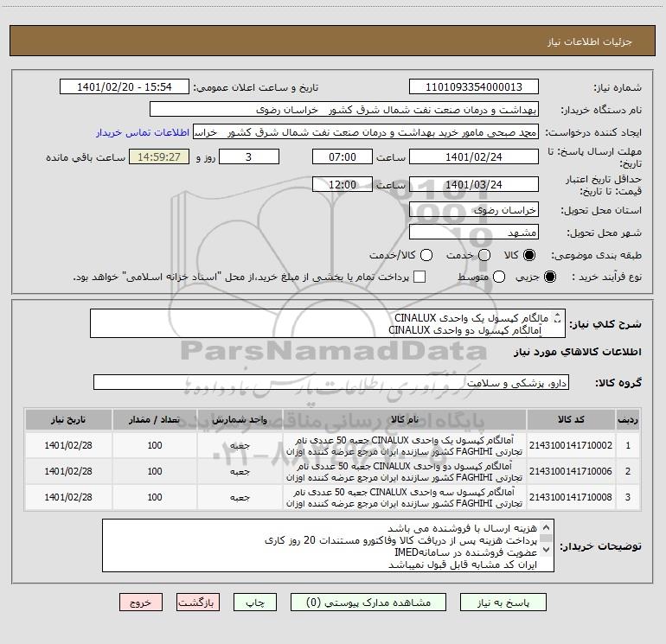This screenshot has height=644, width=666.
Task: Select the خدمت radio button
Action: (x=484, y=255)
